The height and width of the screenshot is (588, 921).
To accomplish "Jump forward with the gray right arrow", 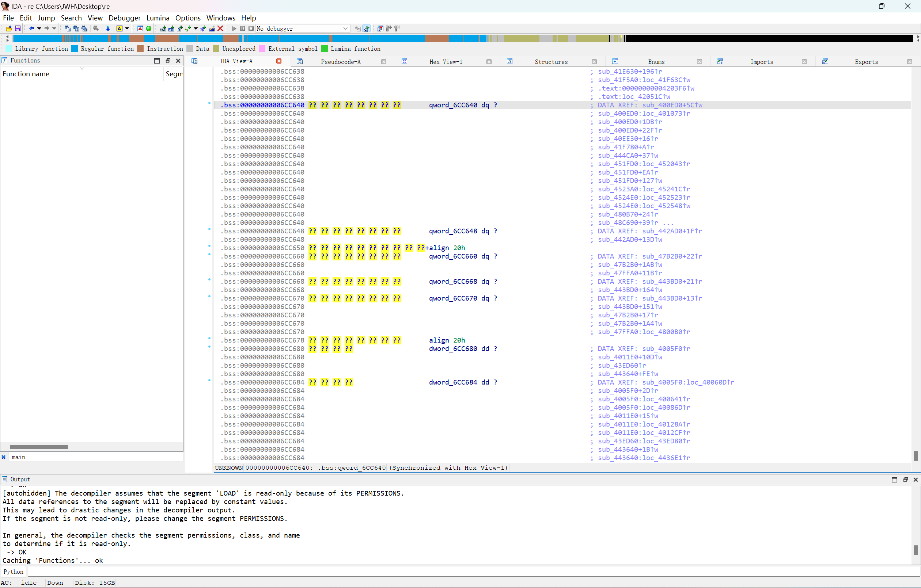I will point(47,29).
